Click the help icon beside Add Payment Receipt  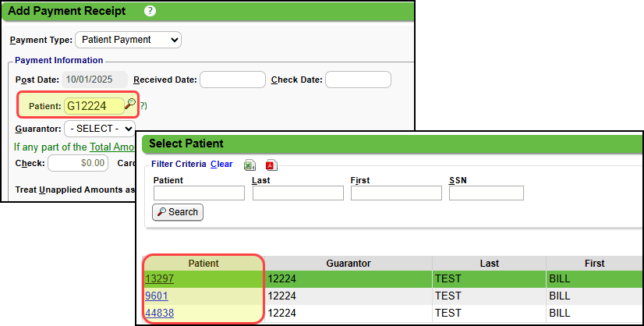click(150, 11)
